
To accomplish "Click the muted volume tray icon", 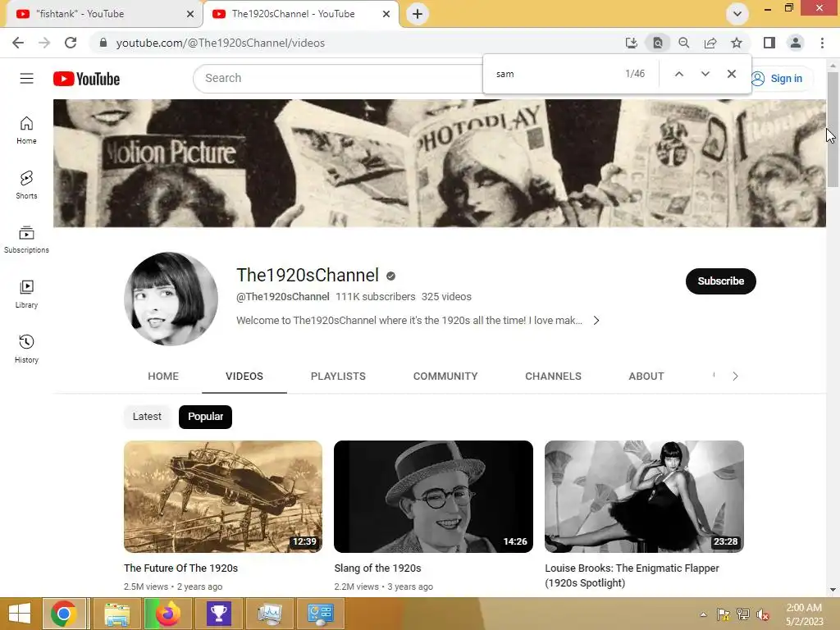I will 762,614.
